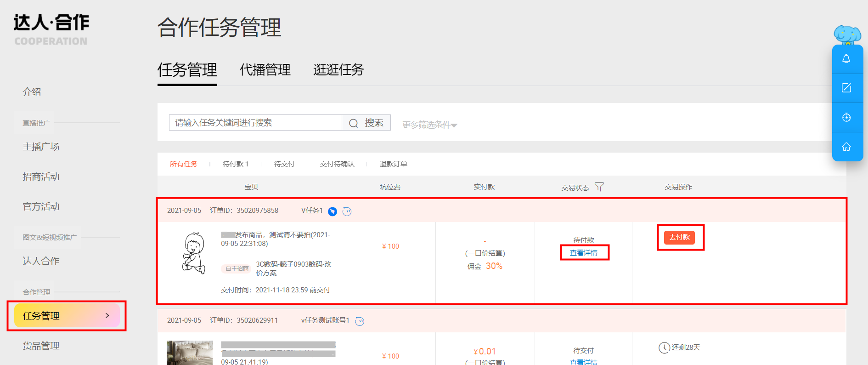Click the 搜索 button

coord(366,123)
